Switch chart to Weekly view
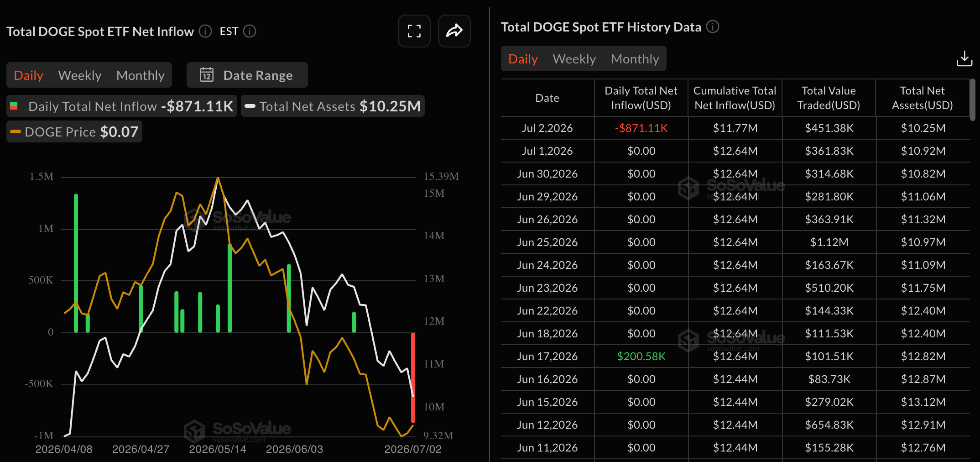 [x=80, y=75]
